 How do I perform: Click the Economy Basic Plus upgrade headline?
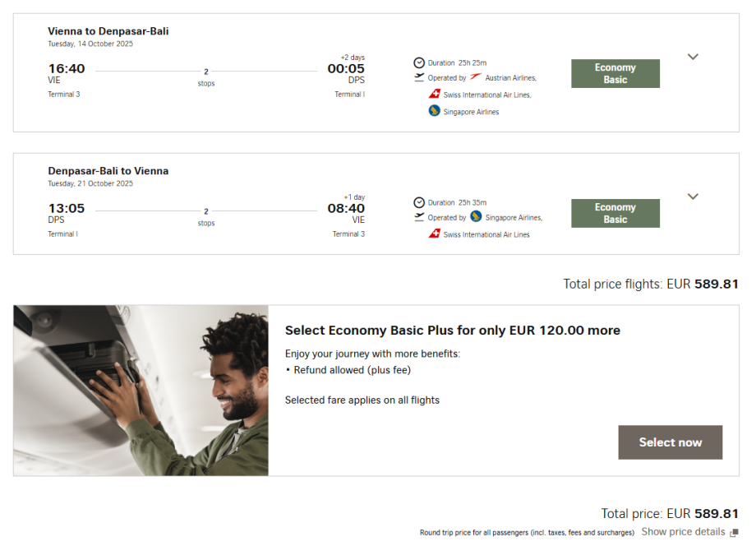point(452,331)
